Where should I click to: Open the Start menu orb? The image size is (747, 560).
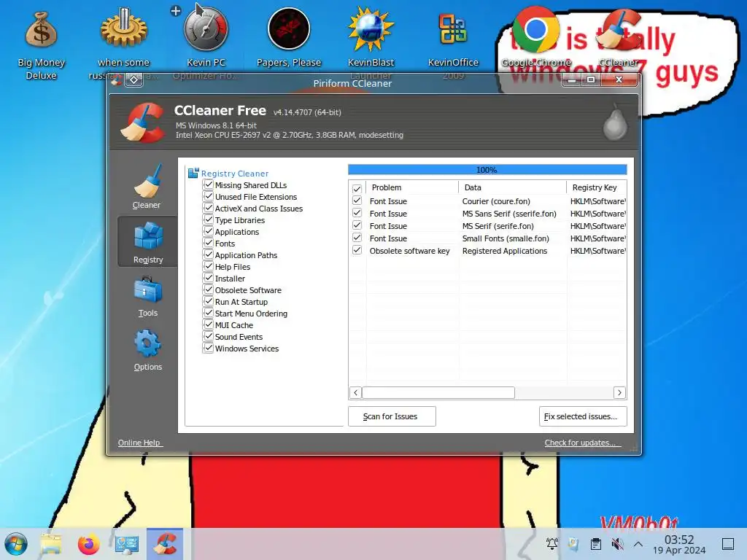[16, 544]
